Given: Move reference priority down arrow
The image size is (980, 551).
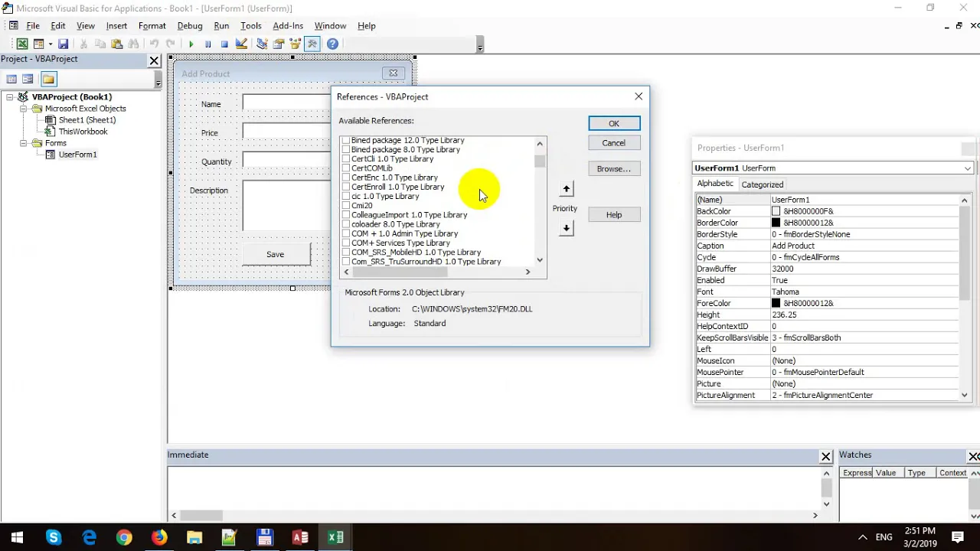Looking at the screenshot, I should [567, 228].
